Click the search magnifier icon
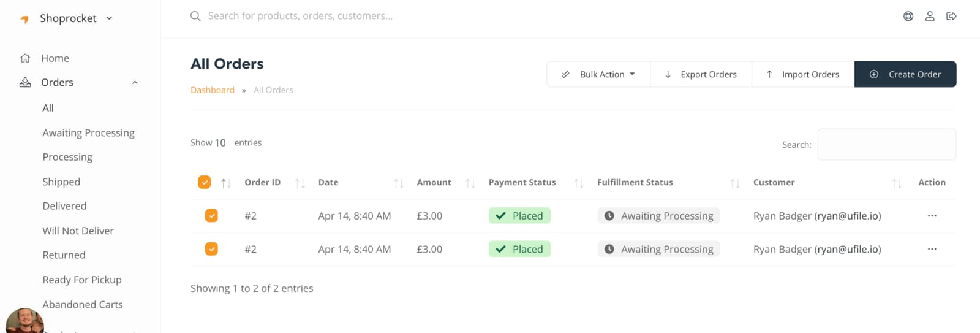Screen dimensions: 980x333 [195, 16]
